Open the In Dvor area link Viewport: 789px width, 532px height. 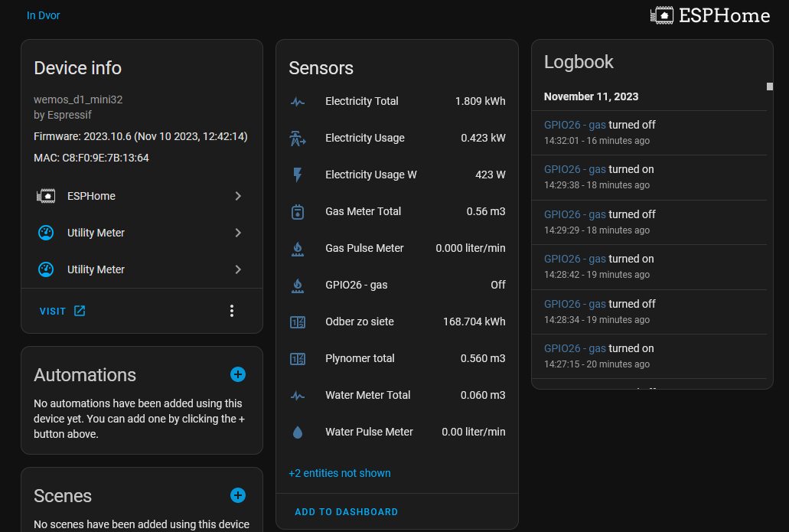coord(43,15)
